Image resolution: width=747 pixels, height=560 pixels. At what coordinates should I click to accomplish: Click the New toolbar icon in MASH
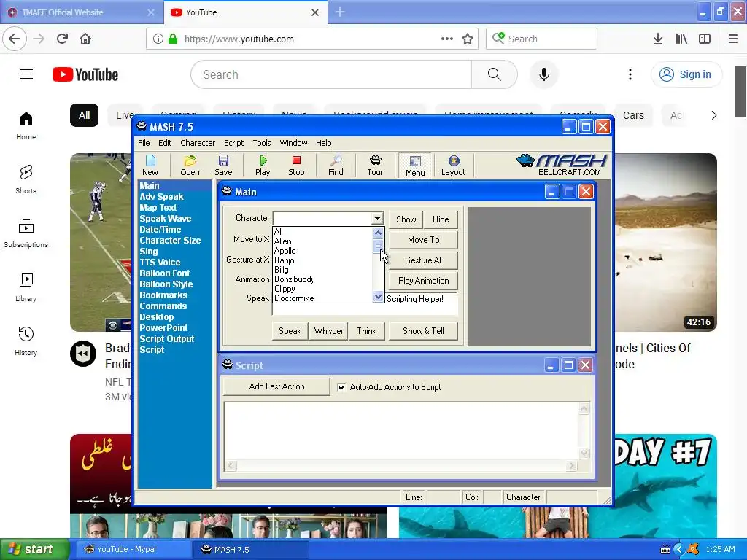pos(150,166)
